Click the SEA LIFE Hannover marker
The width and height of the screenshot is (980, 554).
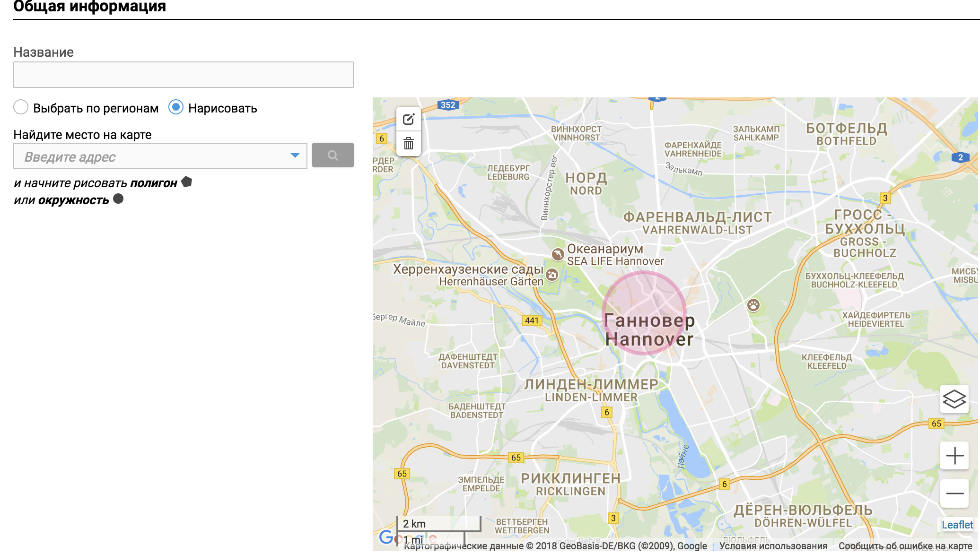pyautogui.click(x=558, y=254)
